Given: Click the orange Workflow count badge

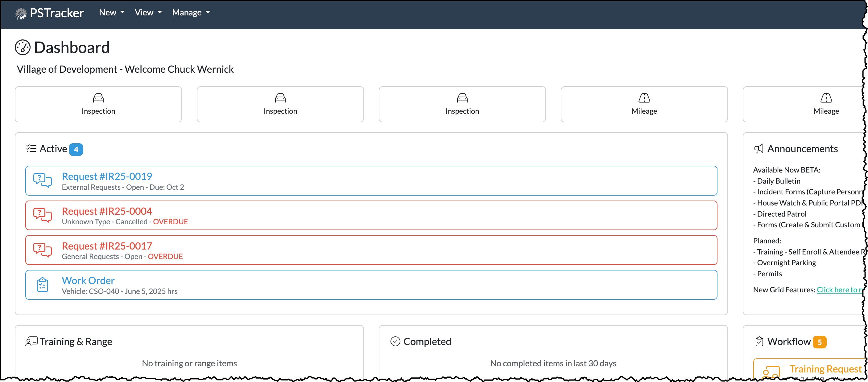Looking at the screenshot, I should click(x=819, y=342).
